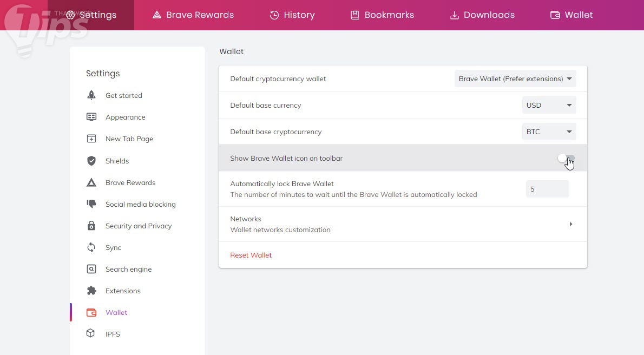Open the Default cryptocurrency wallet dropdown

(x=515, y=78)
